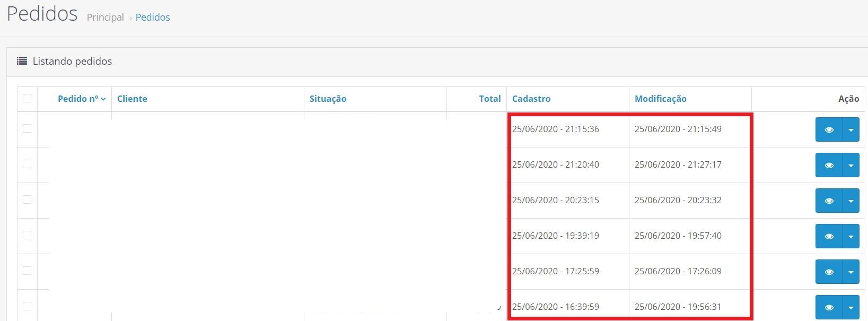This screenshot has width=868, height=321.
Task: Select the checkbox for the 20:23:15 order row
Action: 27,199
